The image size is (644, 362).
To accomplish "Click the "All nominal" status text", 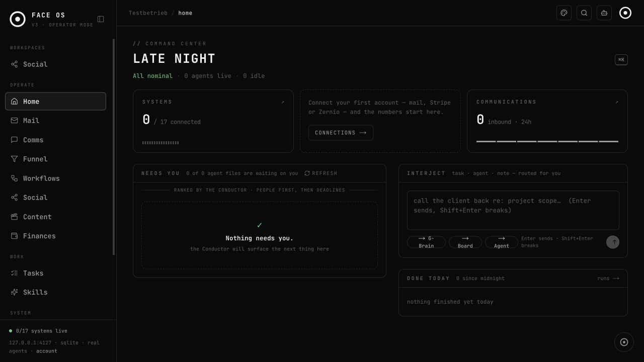I will 152,76.
